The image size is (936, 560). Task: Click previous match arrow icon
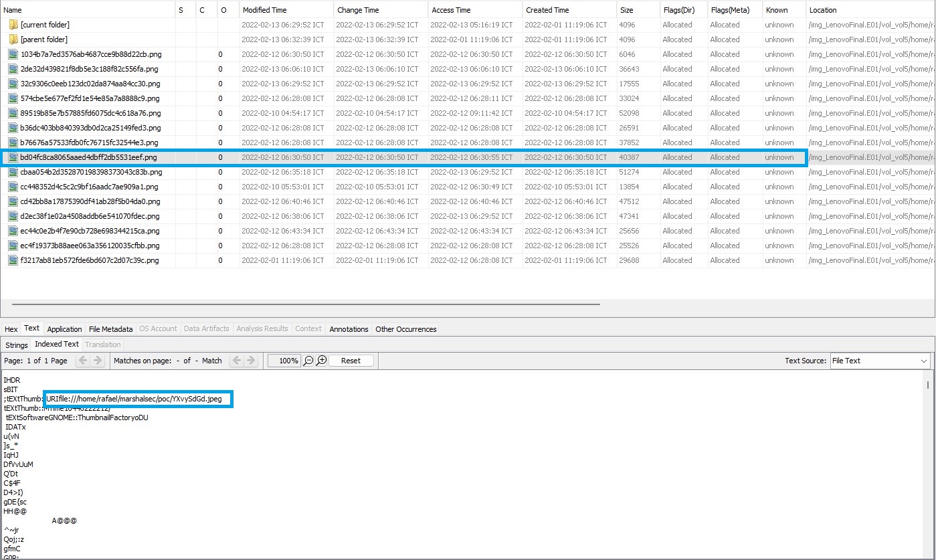point(236,361)
